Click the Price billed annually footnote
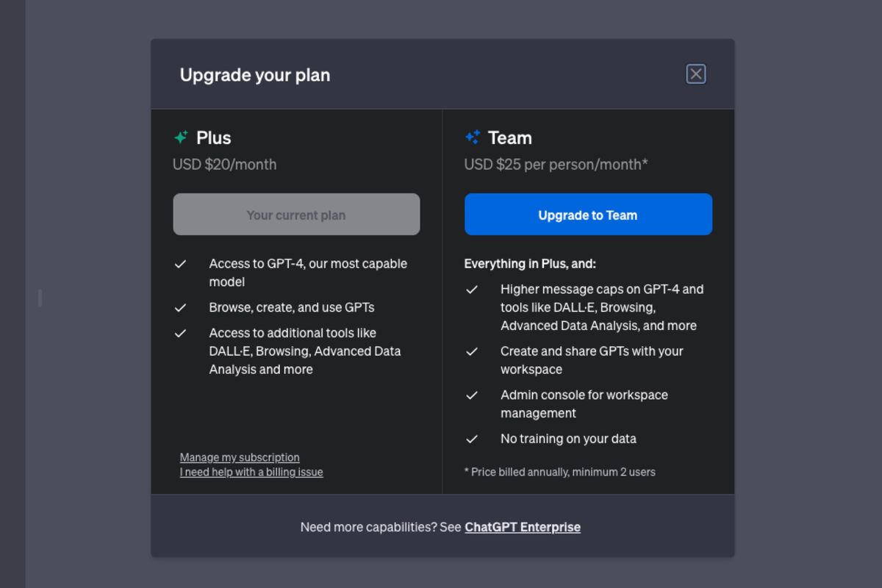 (x=560, y=472)
